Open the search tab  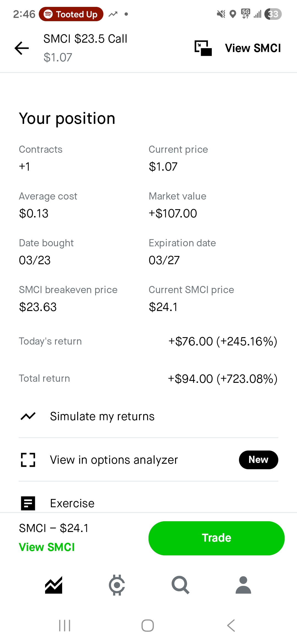click(x=180, y=585)
